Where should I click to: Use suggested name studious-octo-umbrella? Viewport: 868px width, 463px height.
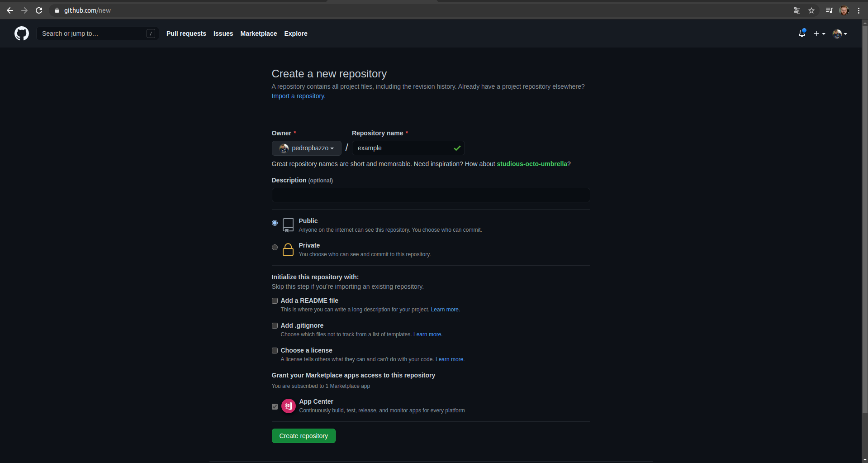532,164
